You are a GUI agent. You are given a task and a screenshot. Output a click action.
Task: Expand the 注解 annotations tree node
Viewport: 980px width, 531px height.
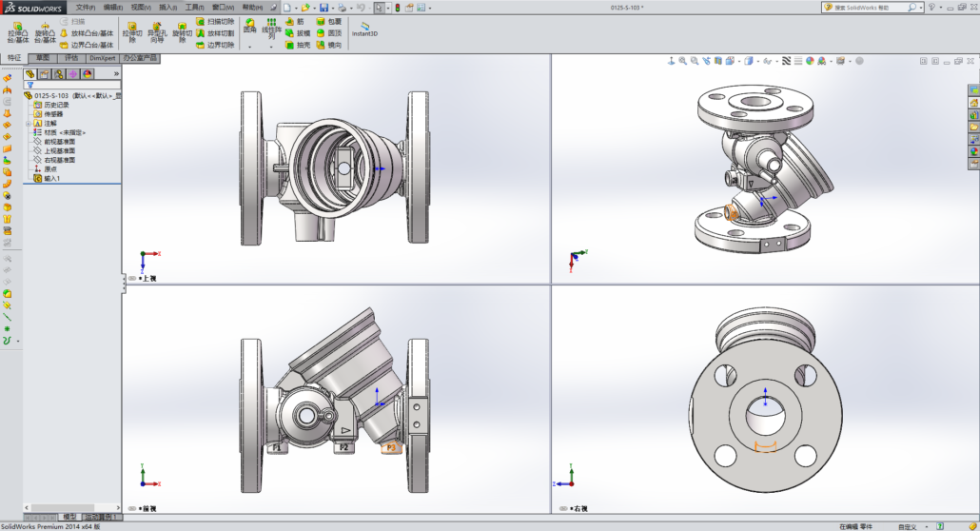pyautogui.click(x=28, y=123)
